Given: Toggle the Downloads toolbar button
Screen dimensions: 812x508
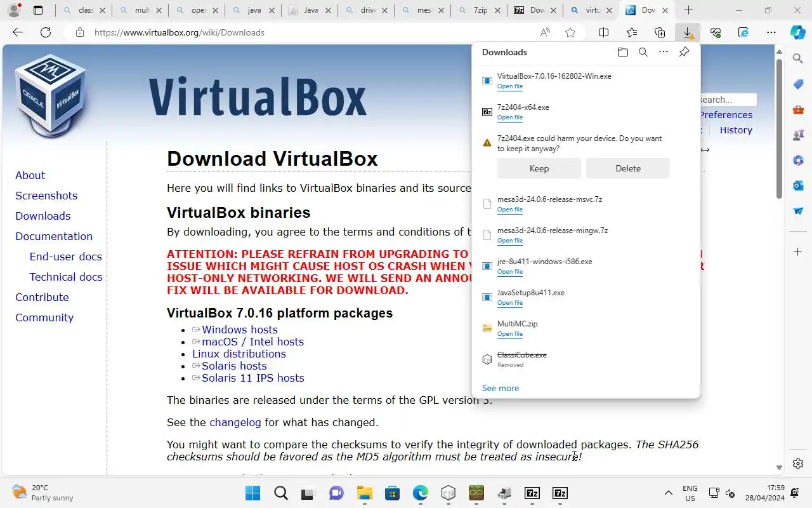Looking at the screenshot, I should coord(688,32).
